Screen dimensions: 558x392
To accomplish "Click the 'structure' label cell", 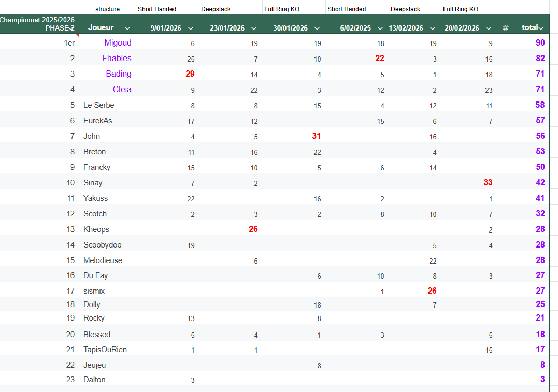I will (x=107, y=9).
